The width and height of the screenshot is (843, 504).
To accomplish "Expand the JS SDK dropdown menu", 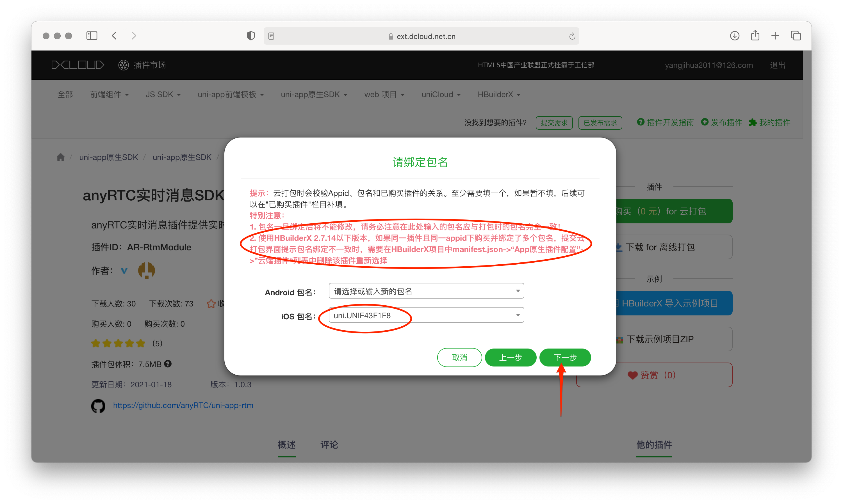I will coord(163,94).
